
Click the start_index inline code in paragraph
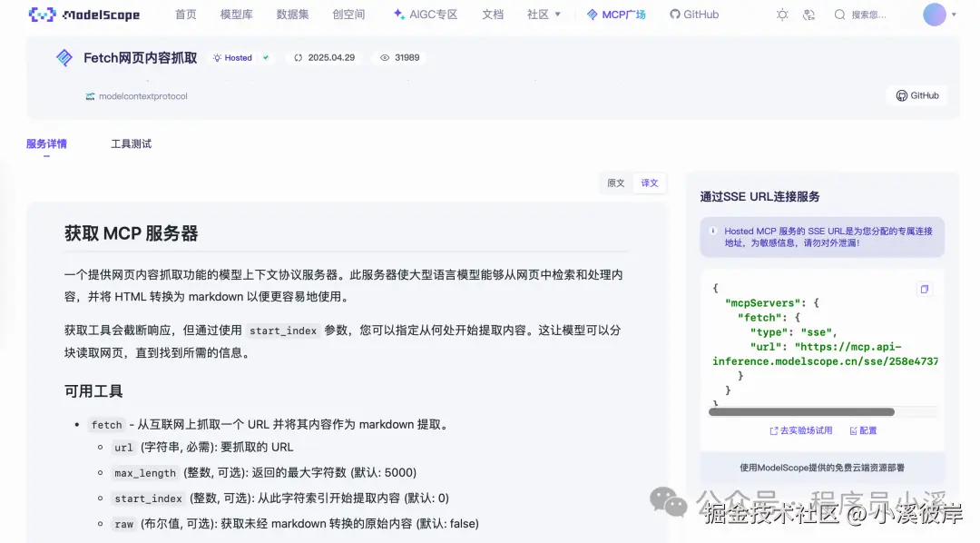point(283,331)
